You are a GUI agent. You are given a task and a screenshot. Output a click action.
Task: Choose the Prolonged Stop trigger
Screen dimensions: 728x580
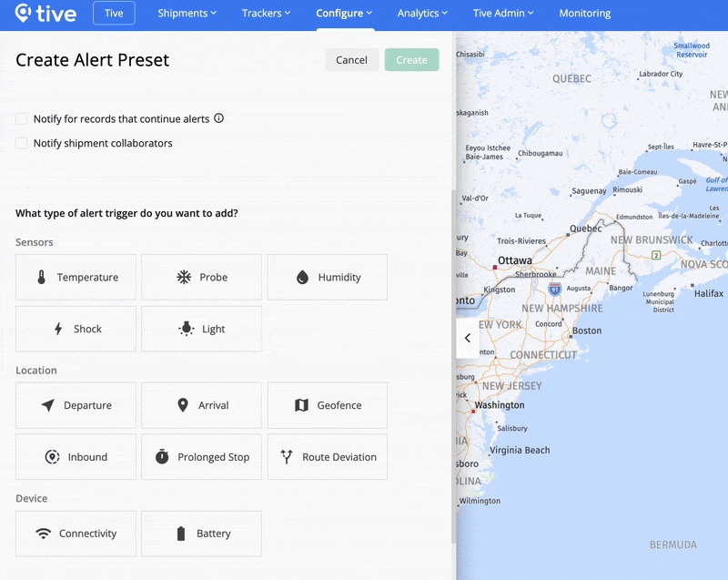click(201, 456)
